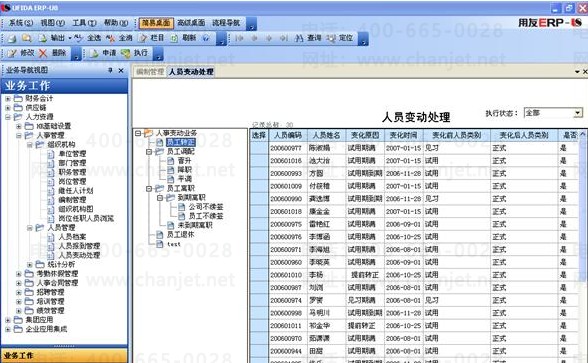Click 全消 to deselect all records
Viewport: 588px width, 363px height.
(119, 38)
